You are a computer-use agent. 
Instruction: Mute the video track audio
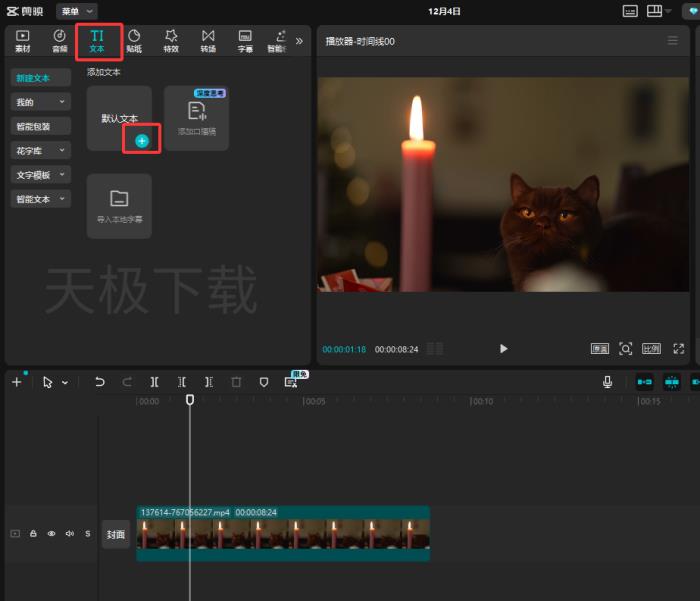pos(69,534)
